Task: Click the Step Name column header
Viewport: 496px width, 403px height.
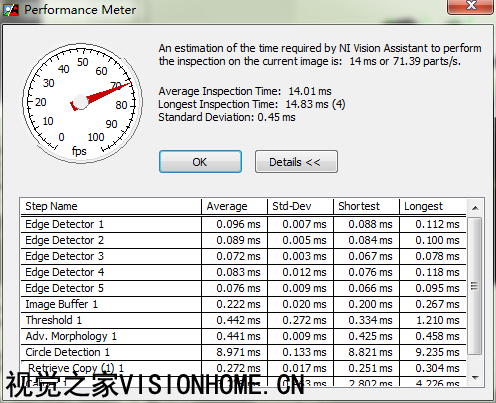Action: (x=111, y=206)
